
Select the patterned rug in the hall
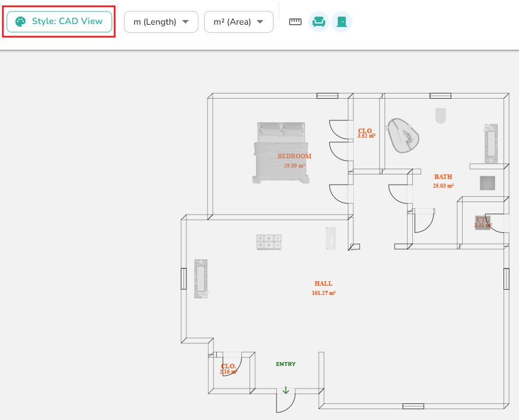[x=269, y=242]
